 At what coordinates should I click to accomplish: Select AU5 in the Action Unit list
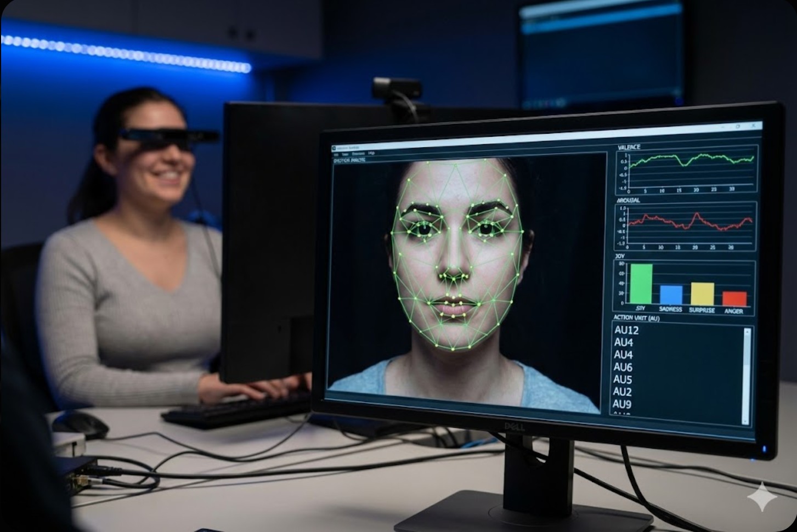tap(622, 380)
